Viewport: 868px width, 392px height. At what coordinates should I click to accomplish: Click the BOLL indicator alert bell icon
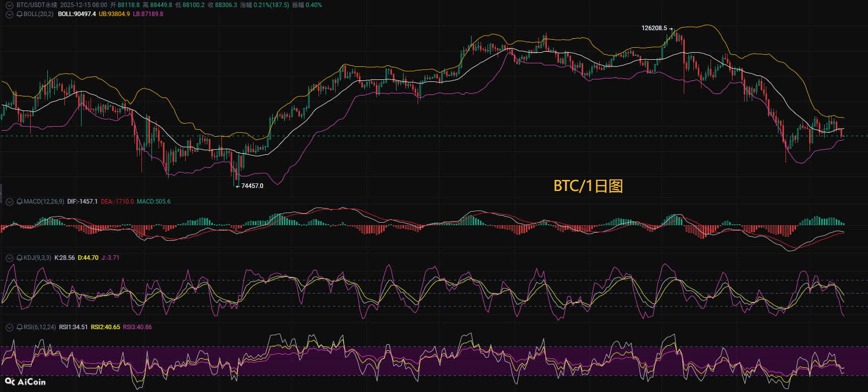[20, 14]
